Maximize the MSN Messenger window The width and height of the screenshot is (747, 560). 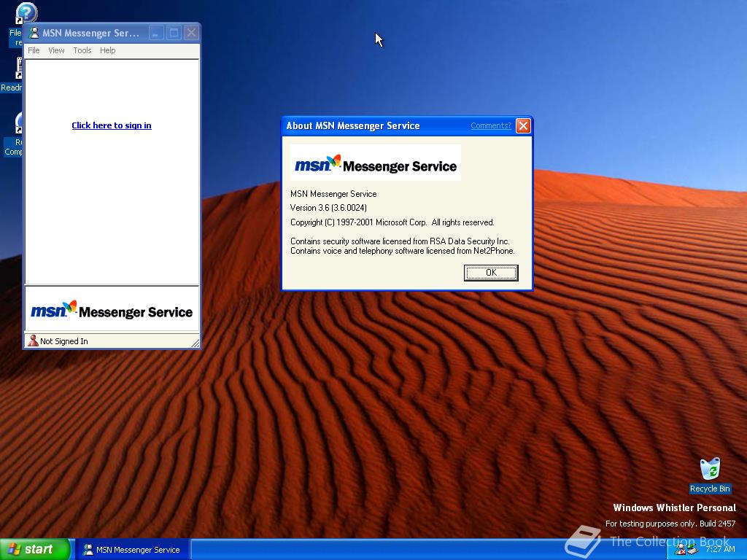click(174, 33)
